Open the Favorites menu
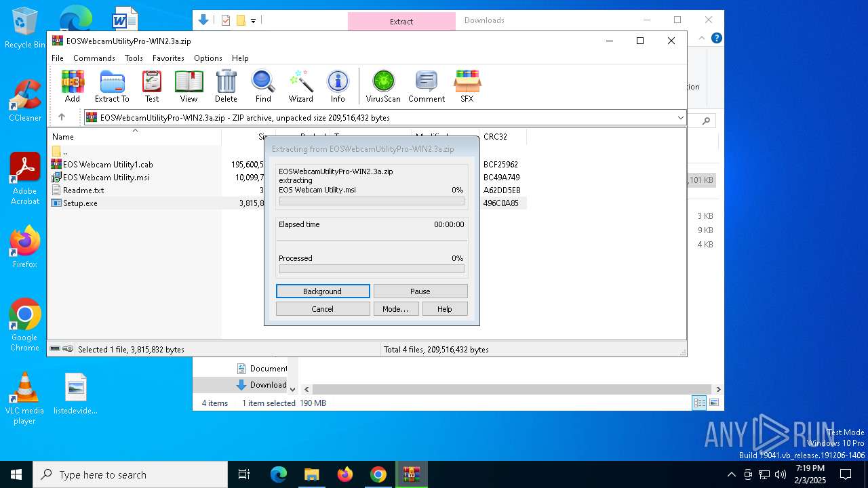This screenshot has width=868, height=488. tap(168, 58)
